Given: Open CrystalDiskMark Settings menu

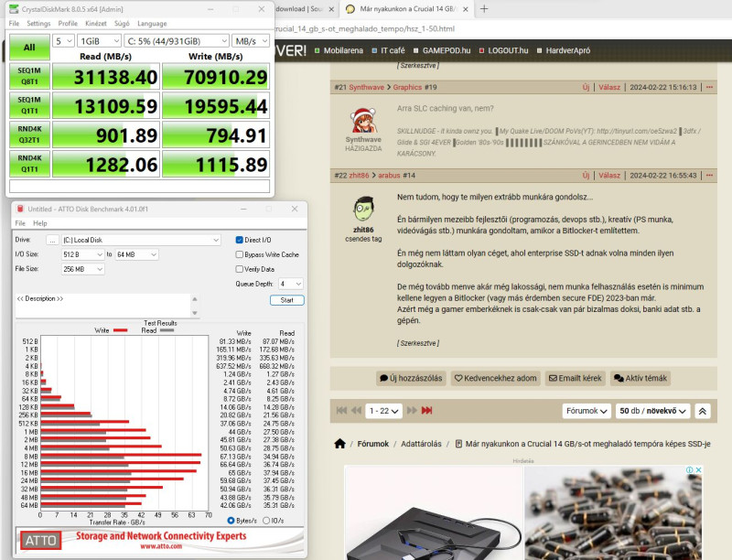Looking at the screenshot, I should tap(38, 24).
